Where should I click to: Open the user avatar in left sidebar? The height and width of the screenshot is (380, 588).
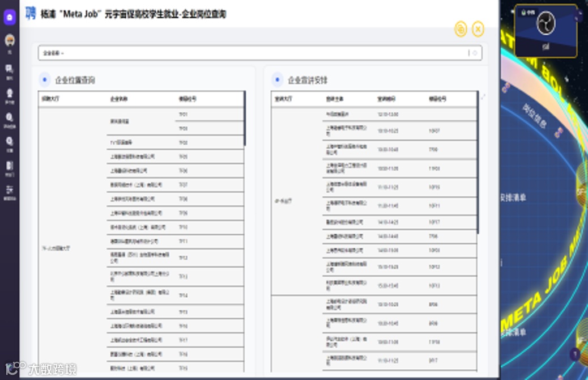click(10, 41)
